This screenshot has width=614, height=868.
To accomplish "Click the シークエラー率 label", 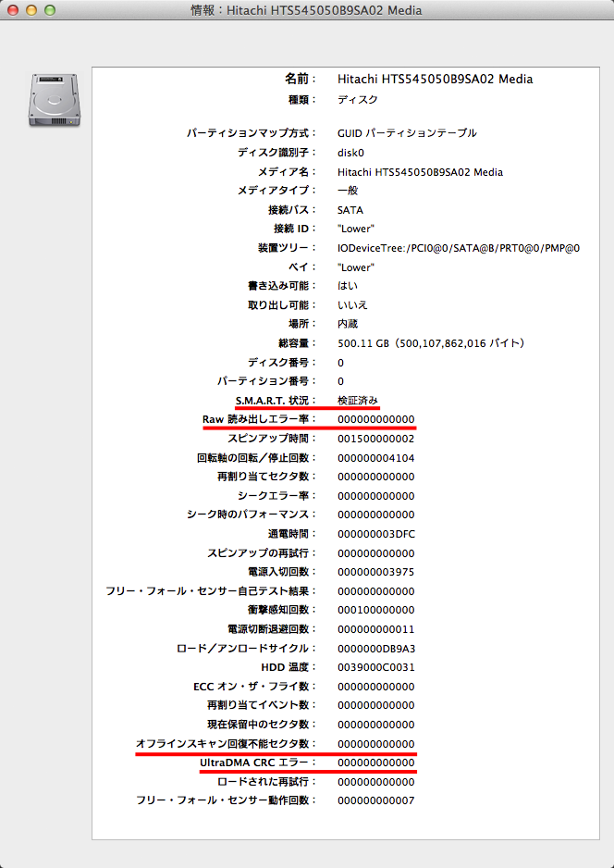I will coord(276,496).
